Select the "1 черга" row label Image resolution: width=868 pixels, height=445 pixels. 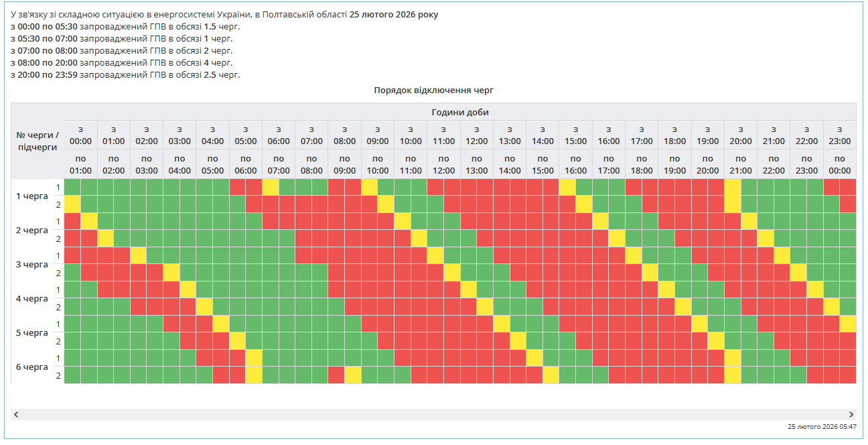click(31, 196)
